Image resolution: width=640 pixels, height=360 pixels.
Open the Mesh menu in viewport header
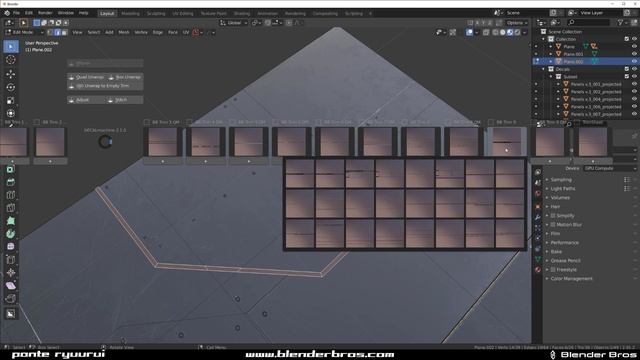tap(124, 32)
